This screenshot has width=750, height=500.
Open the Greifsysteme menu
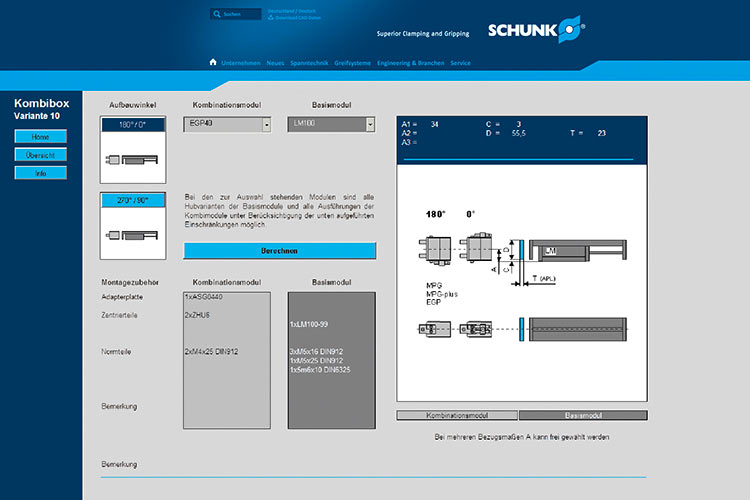tap(353, 63)
